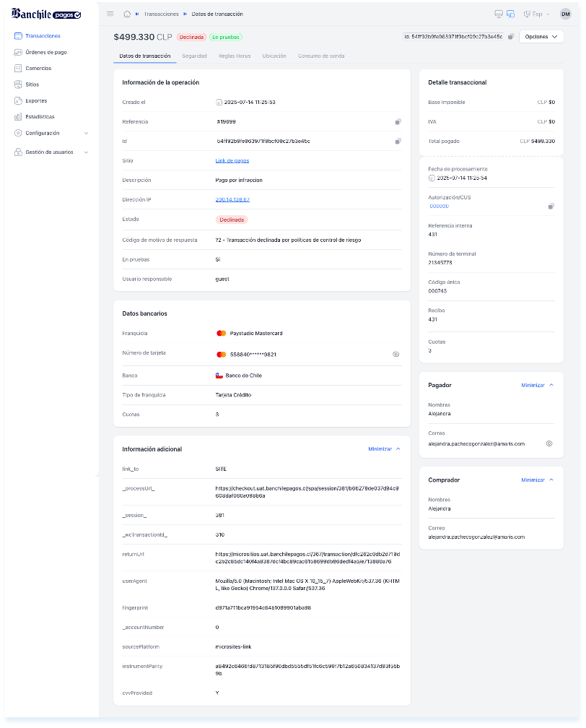Viewport: 586px width, 728px height.
Task: Copy the transaction id in the page header
Action: (x=510, y=37)
